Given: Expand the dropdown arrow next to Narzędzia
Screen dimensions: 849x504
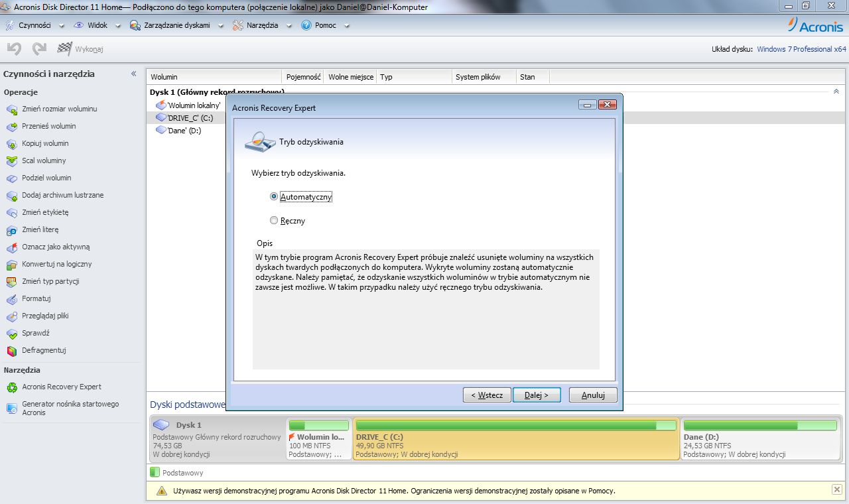Looking at the screenshot, I should tap(289, 26).
